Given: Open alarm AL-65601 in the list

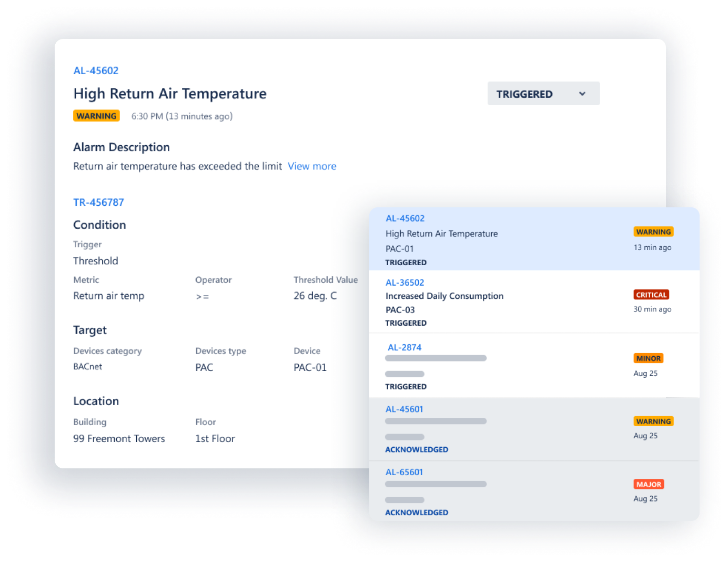Looking at the screenshot, I should pyautogui.click(x=404, y=473).
